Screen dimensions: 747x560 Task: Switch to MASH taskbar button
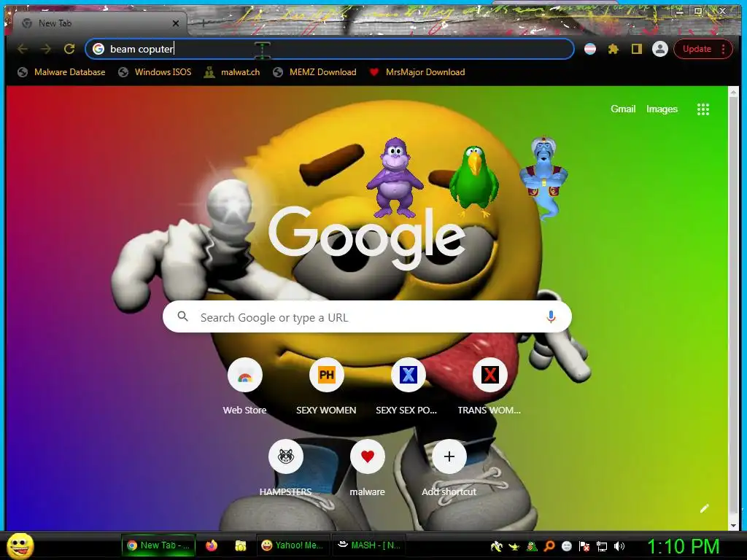pyautogui.click(x=368, y=545)
